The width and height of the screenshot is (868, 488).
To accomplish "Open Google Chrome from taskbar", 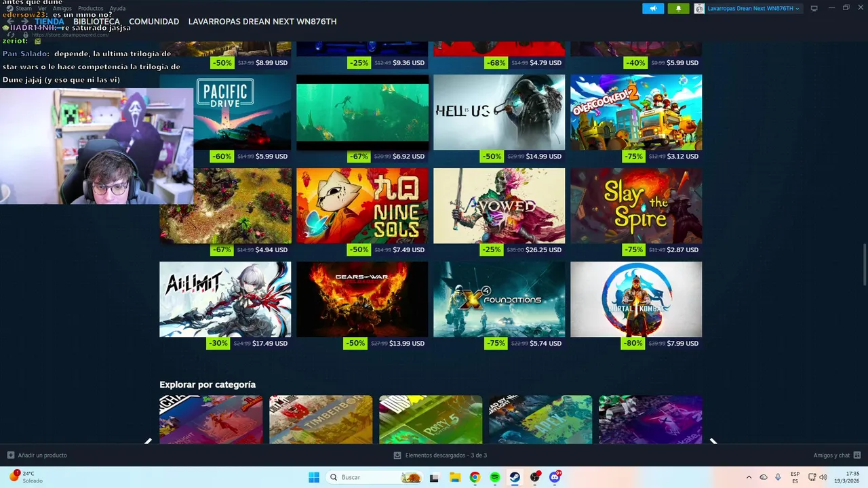I will tap(475, 477).
